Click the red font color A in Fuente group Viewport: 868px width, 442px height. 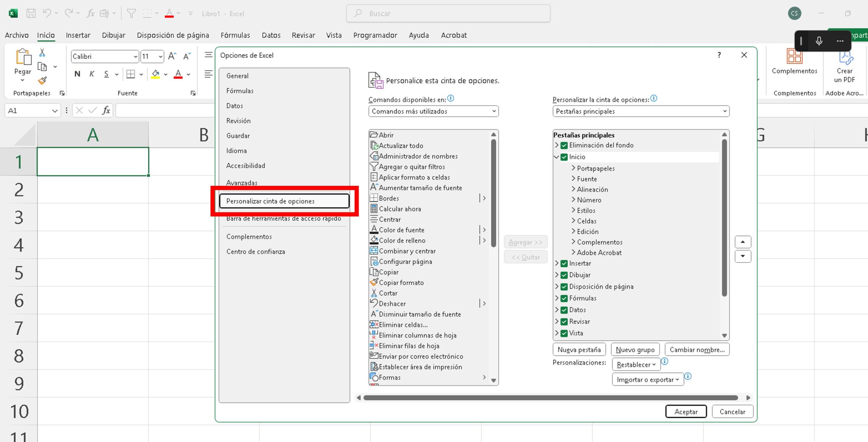[178, 74]
